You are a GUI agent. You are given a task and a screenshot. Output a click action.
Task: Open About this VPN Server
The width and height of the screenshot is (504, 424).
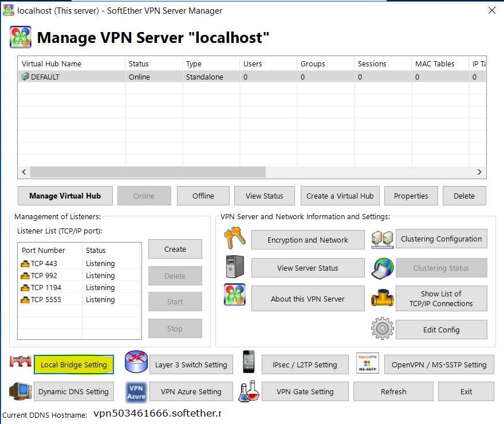click(x=308, y=299)
